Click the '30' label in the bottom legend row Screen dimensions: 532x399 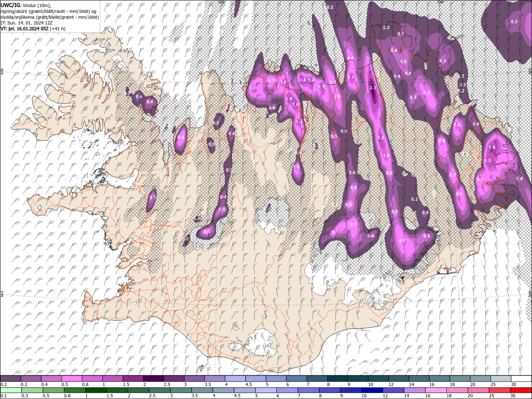(x=513, y=396)
